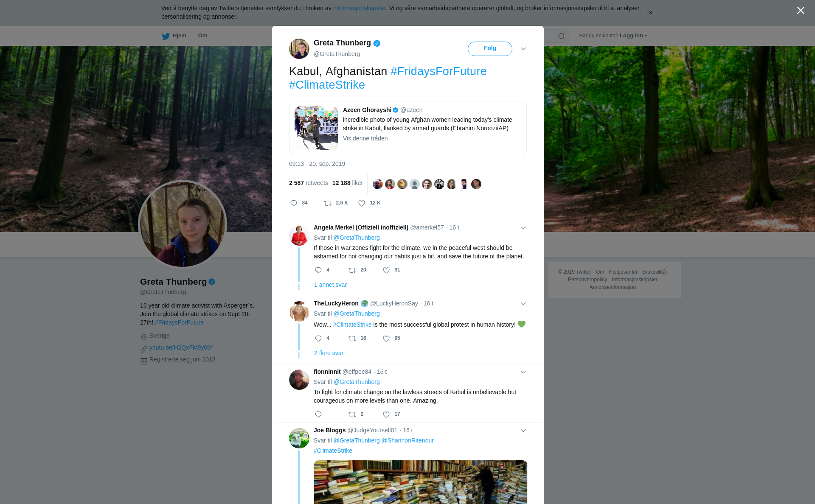Image resolution: width=815 pixels, height=504 pixels.
Task: Open quoted tweet photo thumbnail
Action: click(x=316, y=128)
